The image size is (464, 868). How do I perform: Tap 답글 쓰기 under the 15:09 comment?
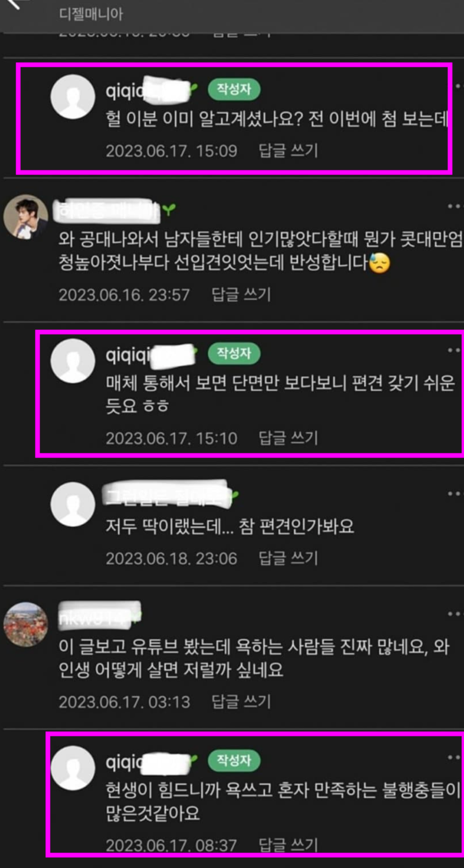(288, 151)
